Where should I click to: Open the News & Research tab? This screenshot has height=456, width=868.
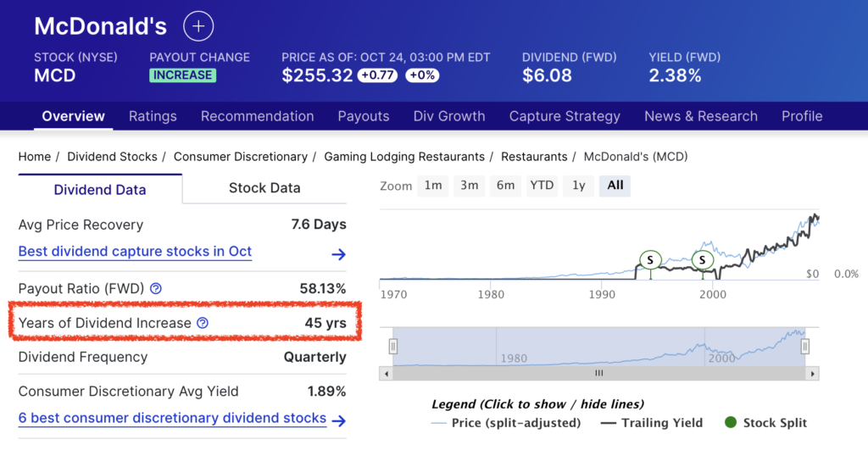tap(701, 116)
